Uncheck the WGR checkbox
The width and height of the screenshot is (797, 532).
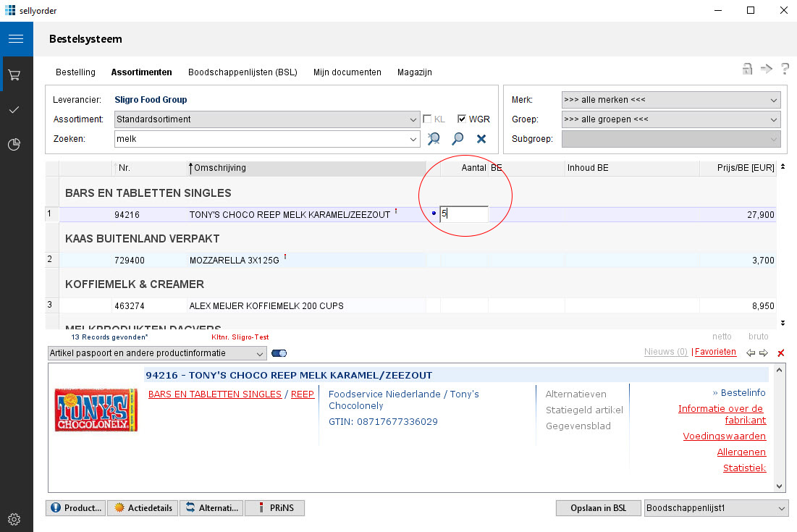tap(462, 119)
